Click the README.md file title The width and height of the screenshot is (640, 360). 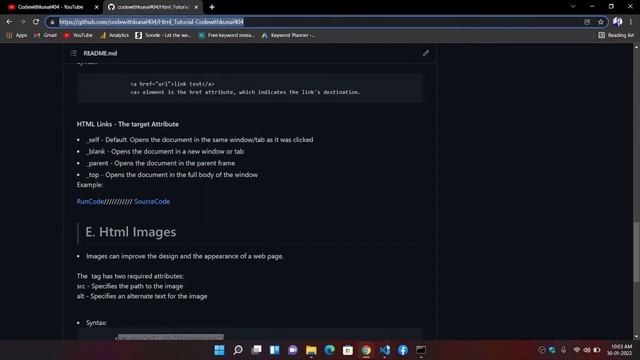[x=100, y=53]
